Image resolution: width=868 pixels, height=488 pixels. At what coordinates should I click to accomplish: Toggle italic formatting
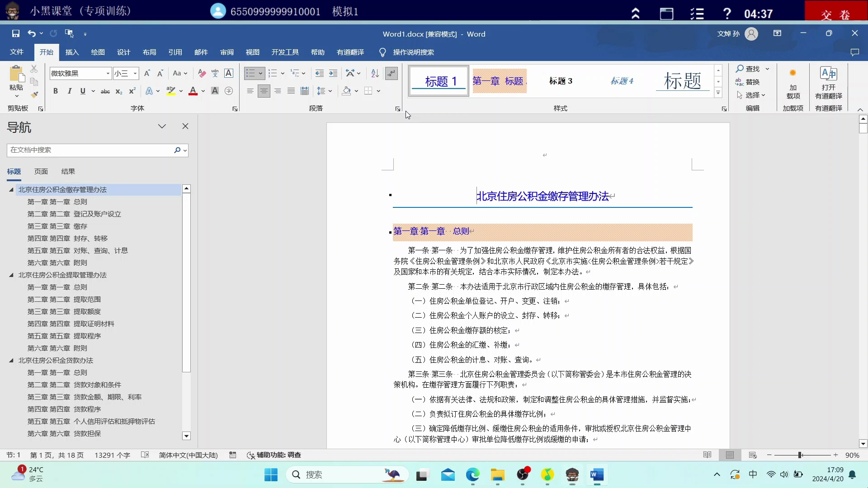click(69, 91)
